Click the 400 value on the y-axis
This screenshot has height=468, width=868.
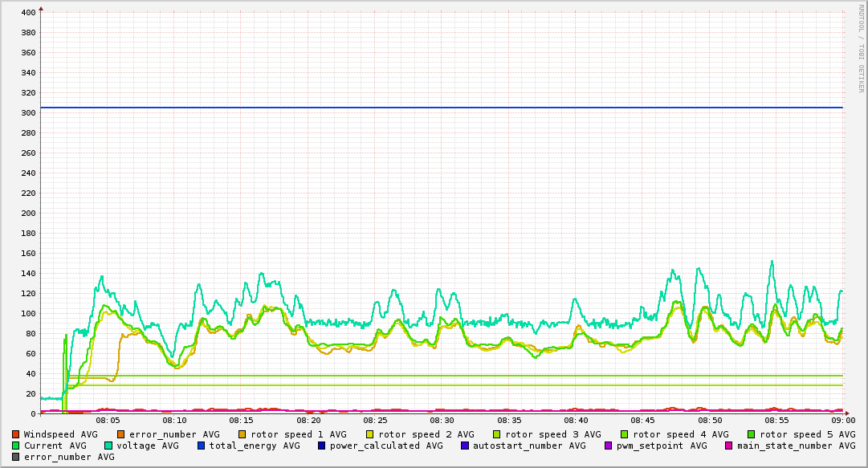click(28, 13)
